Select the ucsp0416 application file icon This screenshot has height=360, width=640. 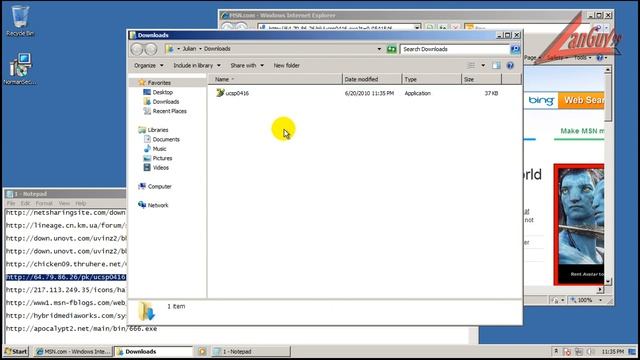click(x=220, y=93)
